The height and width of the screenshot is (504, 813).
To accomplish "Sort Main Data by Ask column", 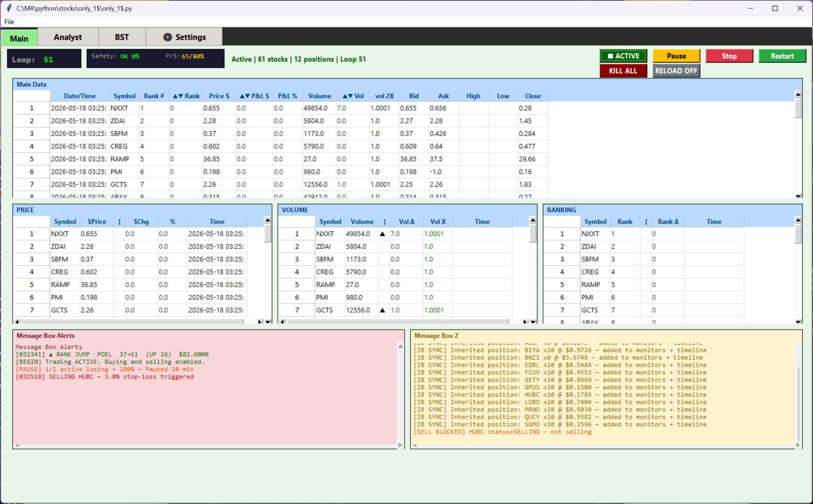I will [x=443, y=96].
